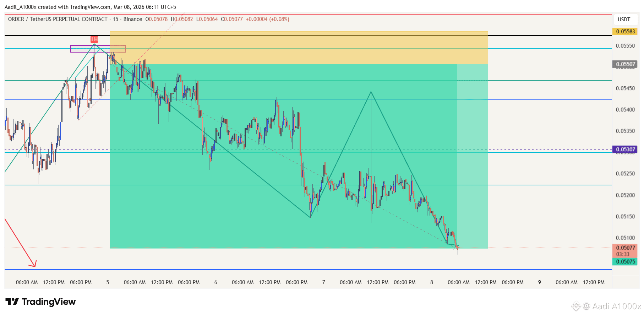Click the date label 5 on the time axis
The image size is (644, 315).
point(108,282)
